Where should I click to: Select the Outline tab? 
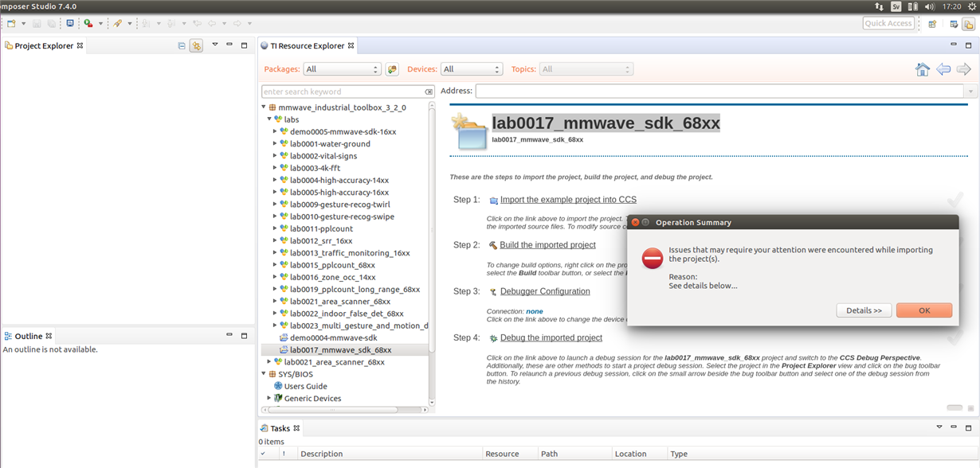point(28,336)
